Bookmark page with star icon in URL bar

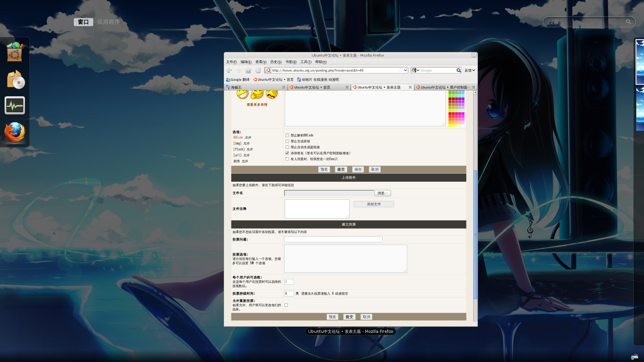click(400, 70)
